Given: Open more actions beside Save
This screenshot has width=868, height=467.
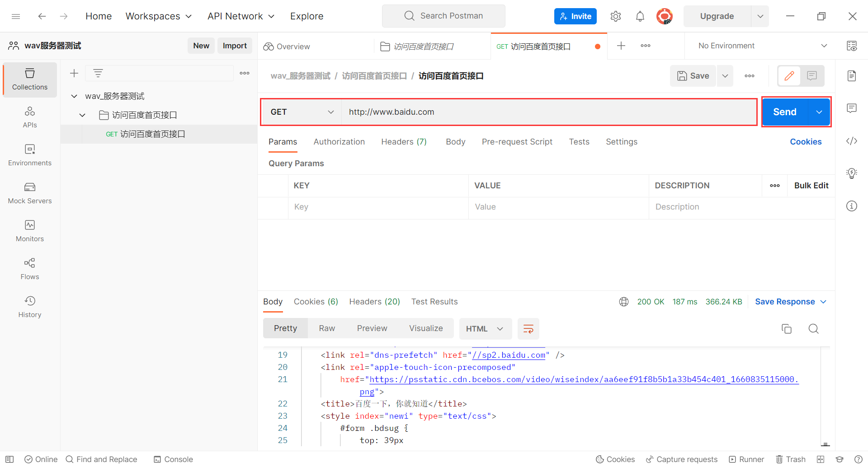Looking at the screenshot, I should [x=750, y=76].
